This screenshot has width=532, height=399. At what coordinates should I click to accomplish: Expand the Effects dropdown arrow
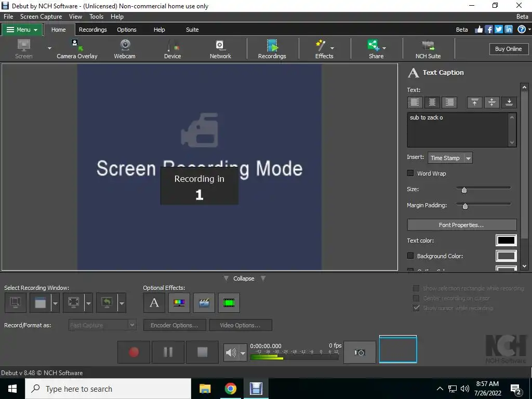click(332, 48)
